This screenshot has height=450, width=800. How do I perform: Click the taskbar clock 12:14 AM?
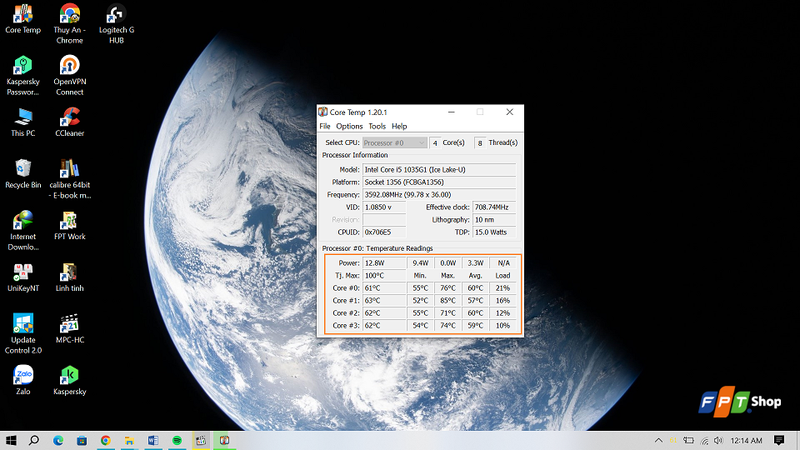pos(746,440)
